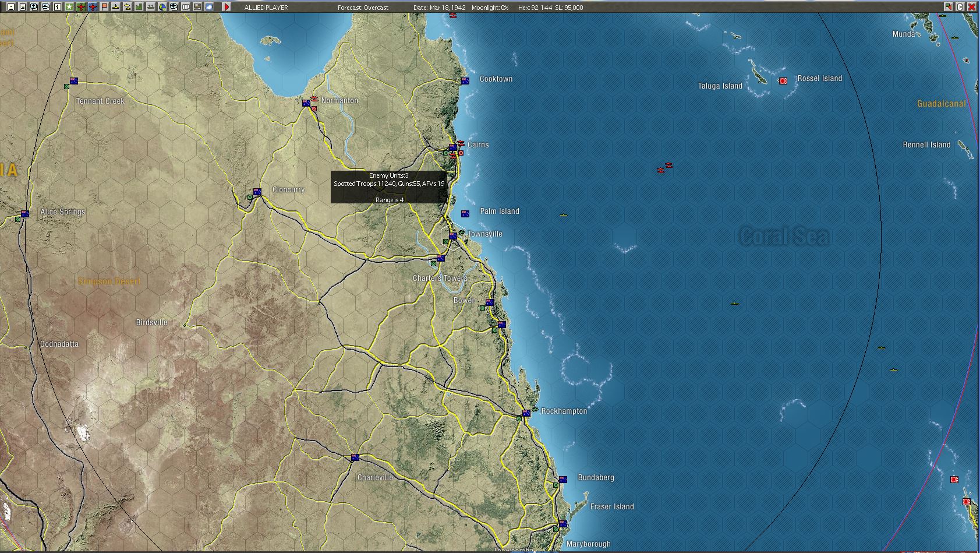The image size is (980, 553).
Task: Select the Townsville base flag
Action: pyautogui.click(x=452, y=236)
